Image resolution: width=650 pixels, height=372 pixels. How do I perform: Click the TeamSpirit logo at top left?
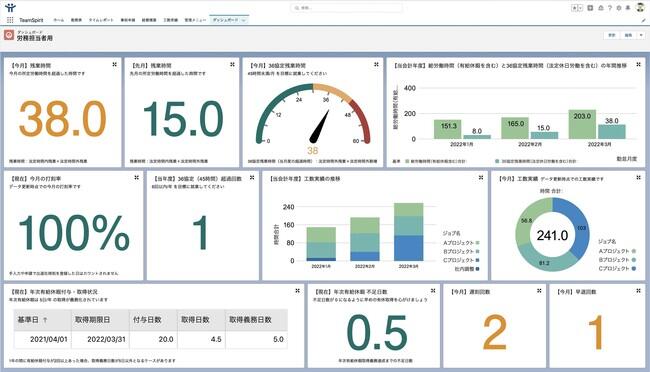(10, 7)
